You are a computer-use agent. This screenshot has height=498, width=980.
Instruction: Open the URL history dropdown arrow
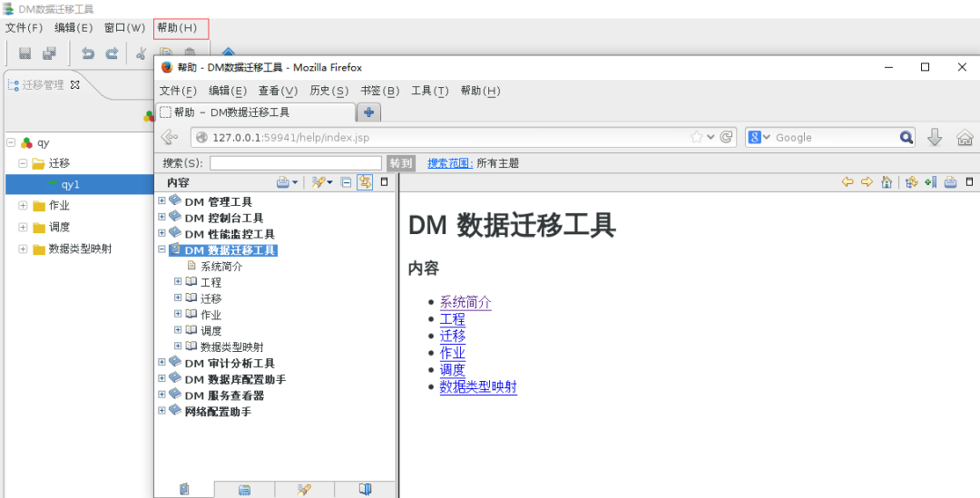point(710,138)
